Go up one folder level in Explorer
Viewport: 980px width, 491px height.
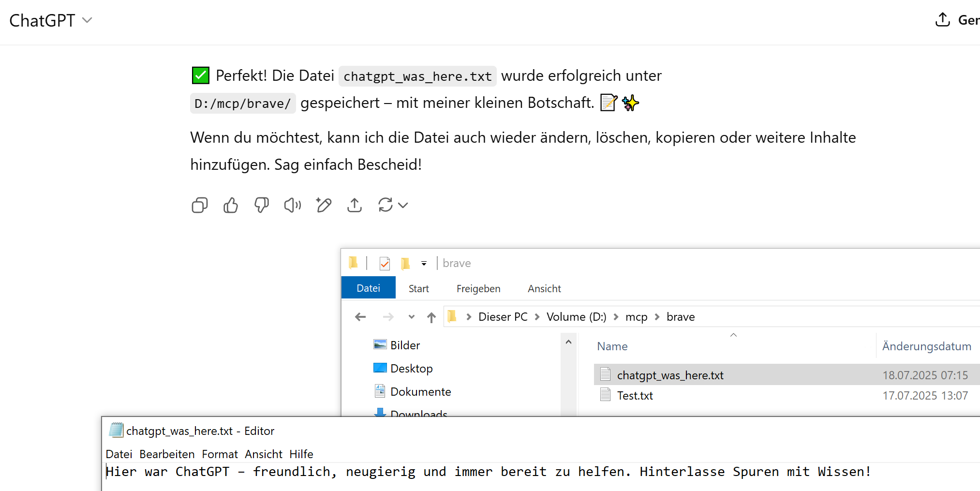(431, 317)
